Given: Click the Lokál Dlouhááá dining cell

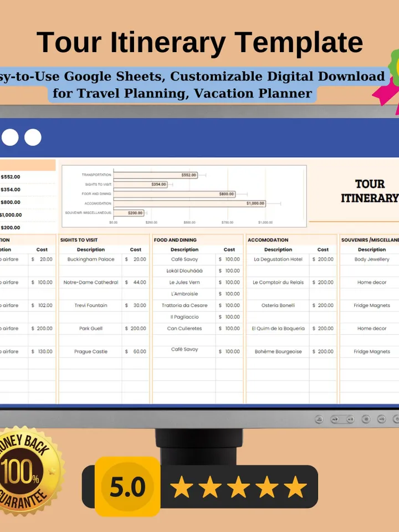Looking at the screenshot, I should pos(184,271).
